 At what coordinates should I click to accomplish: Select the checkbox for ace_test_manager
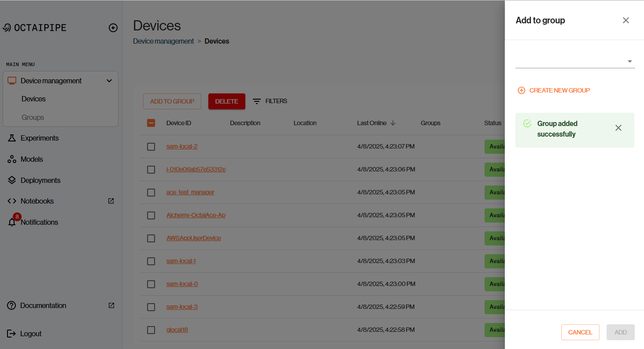point(151,193)
